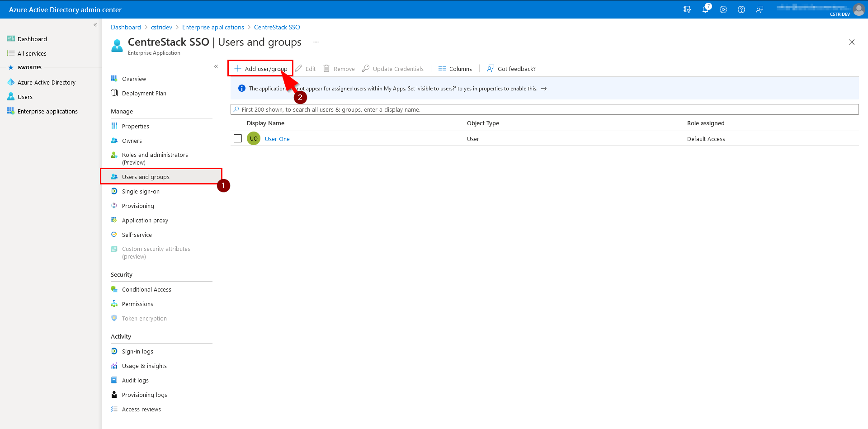This screenshot has width=868, height=429.
Task: Close the Users and groups blade
Action: pos(852,42)
